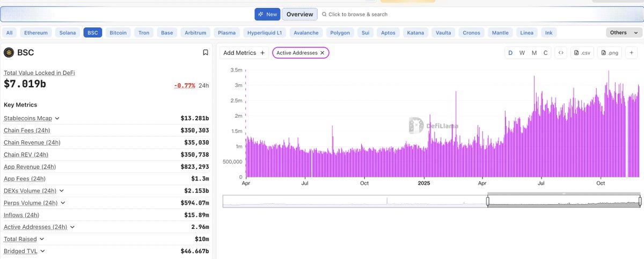This screenshot has width=644, height=259.
Task: Click the embed code icon button
Action: [x=560, y=53]
